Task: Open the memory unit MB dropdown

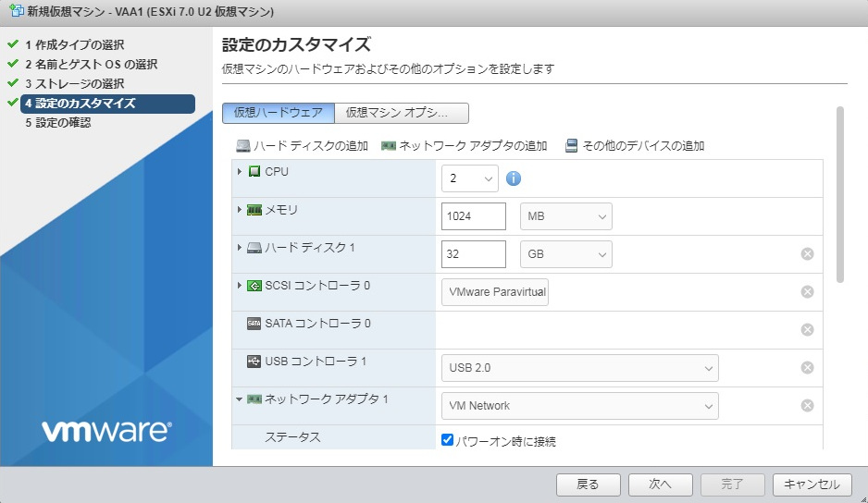Action: click(565, 216)
